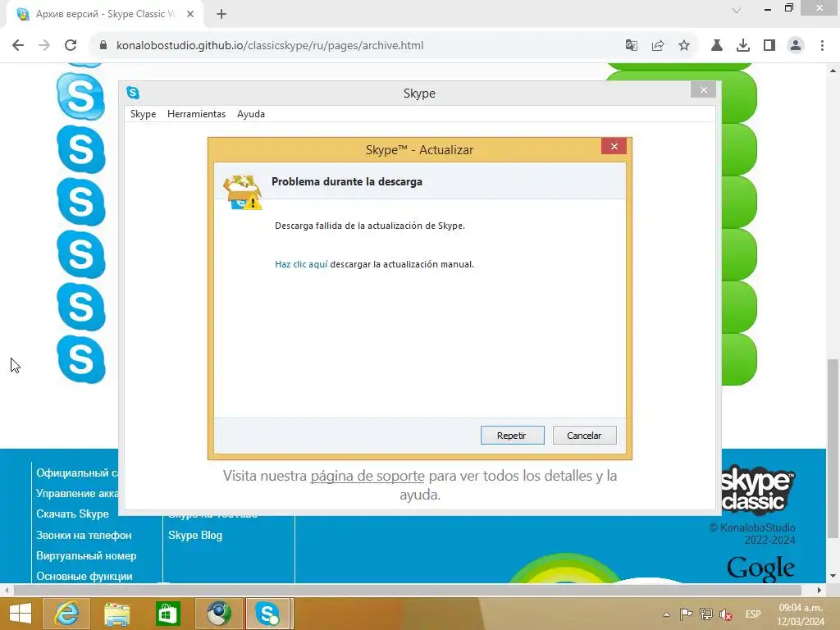The height and width of the screenshot is (630, 840).
Task: Click the Skype Classic logo in footer
Action: click(x=757, y=490)
